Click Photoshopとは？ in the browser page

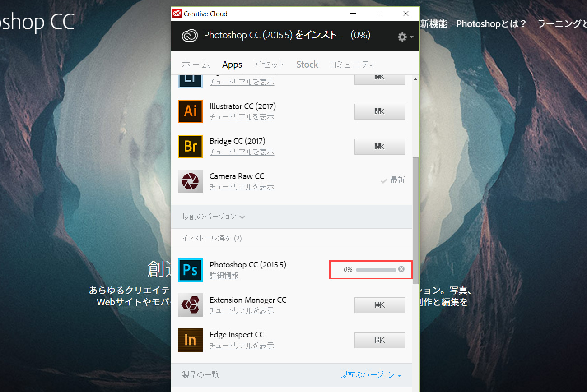pos(491,23)
